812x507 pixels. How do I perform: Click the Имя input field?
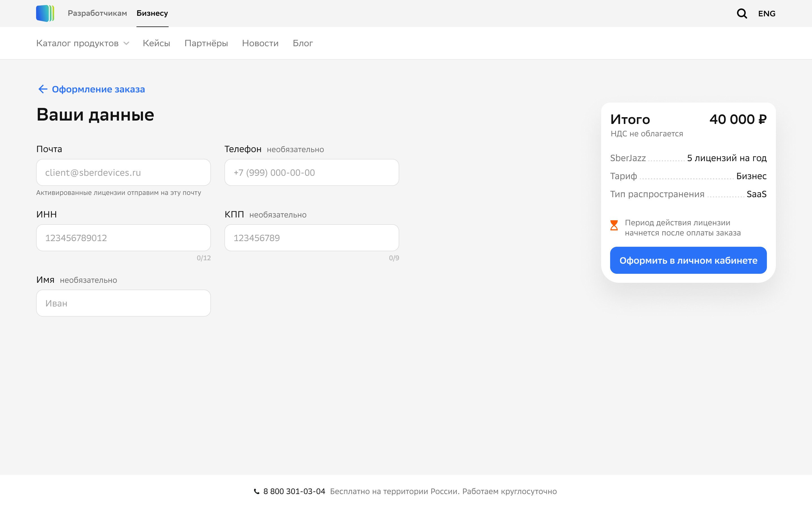click(123, 303)
